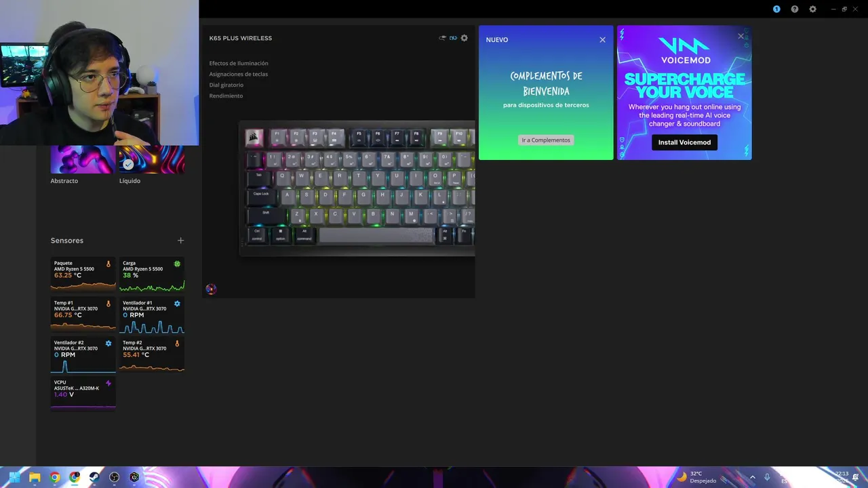Open Temp #1 NVIDIA RTX 3070 card

point(83,314)
